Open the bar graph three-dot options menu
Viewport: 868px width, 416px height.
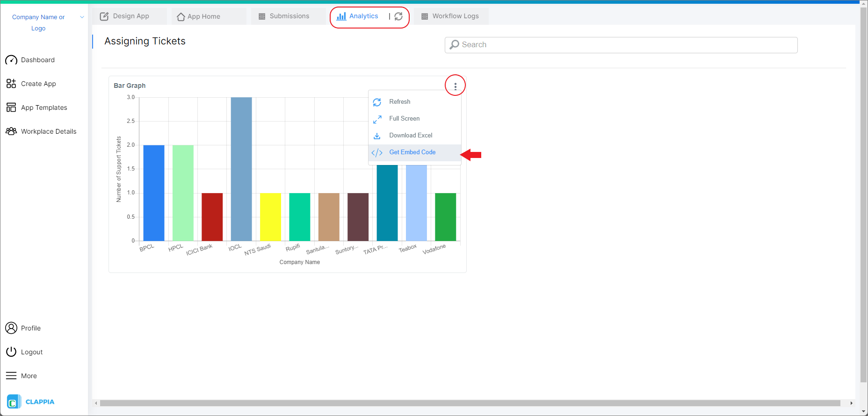tap(455, 86)
